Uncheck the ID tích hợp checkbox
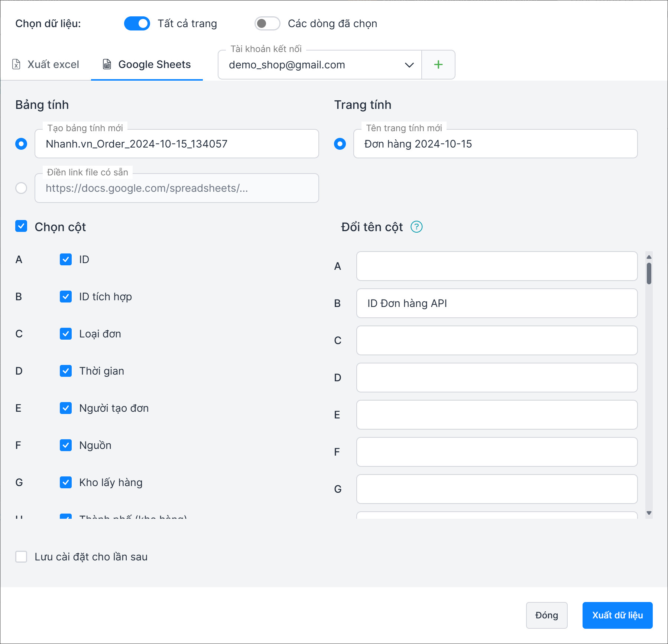The width and height of the screenshot is (668, 644). pyautogui.click(x=66, y=297)
